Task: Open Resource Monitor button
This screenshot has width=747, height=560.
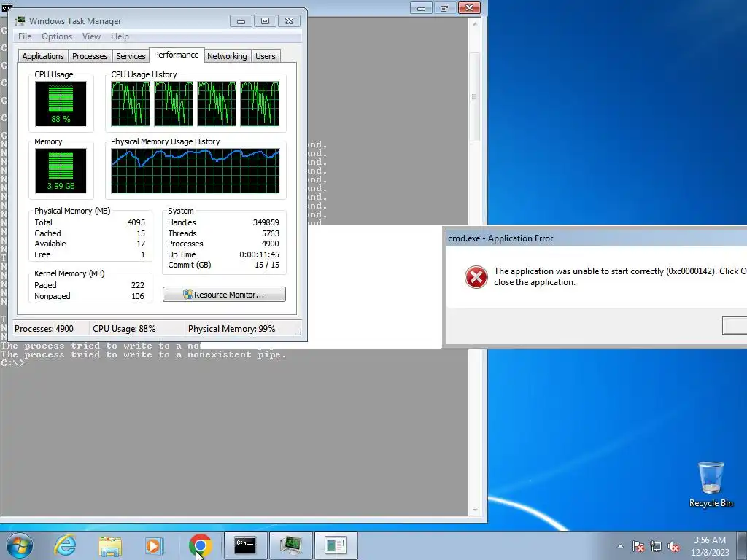Action: [225, 295]
